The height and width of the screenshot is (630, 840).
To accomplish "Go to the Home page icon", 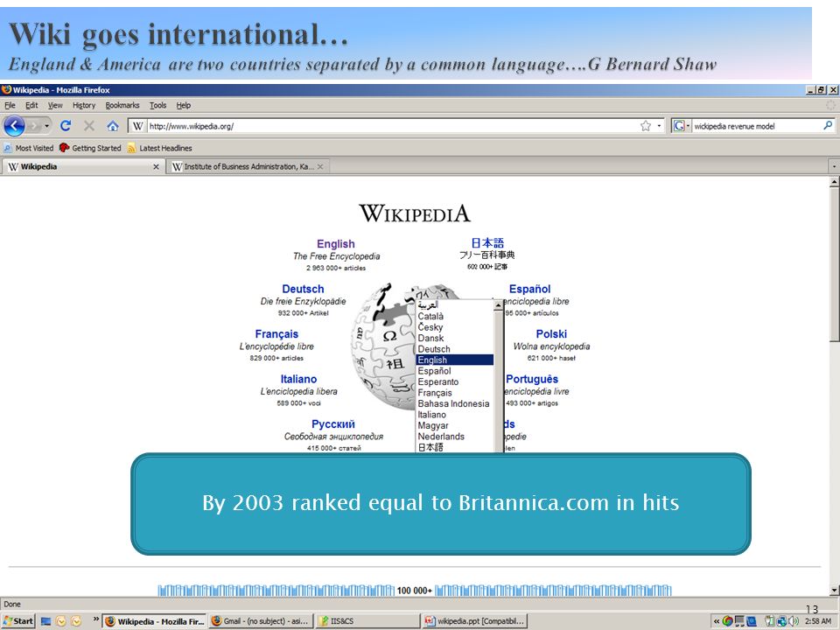I will click(113, 126).
